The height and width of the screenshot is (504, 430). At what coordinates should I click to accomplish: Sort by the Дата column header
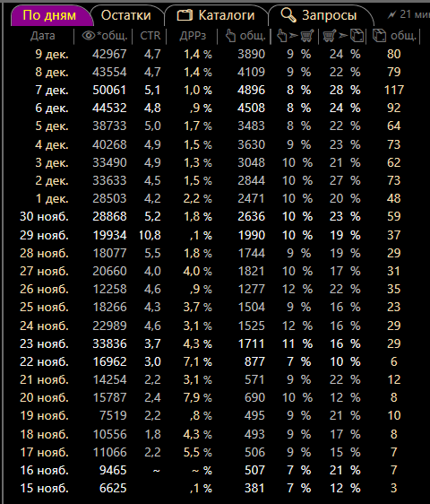(x=43, y=36)
